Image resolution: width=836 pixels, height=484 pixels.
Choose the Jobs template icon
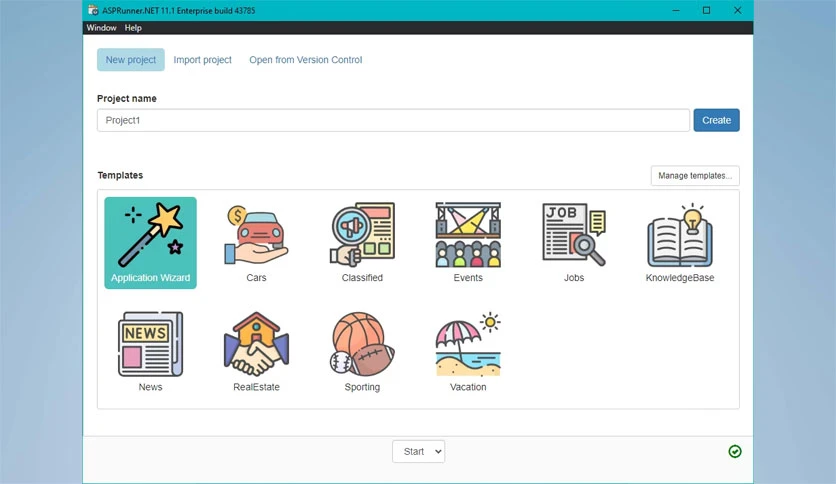574,235
